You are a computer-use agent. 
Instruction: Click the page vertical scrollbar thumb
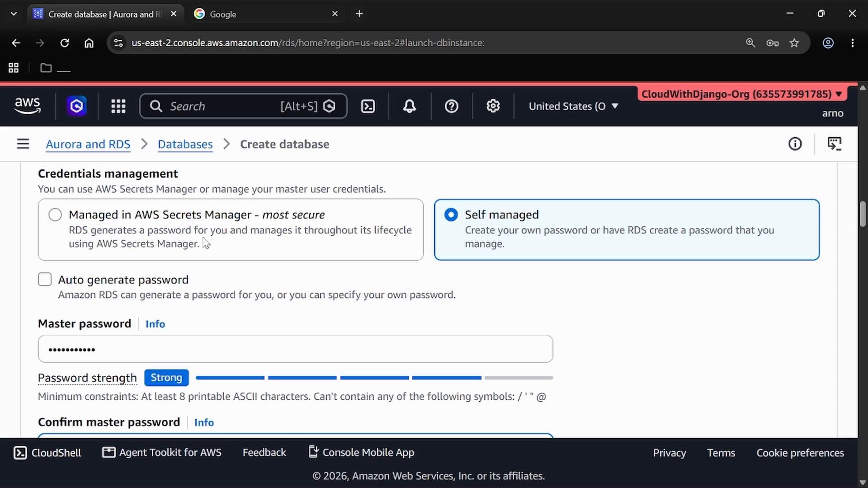coord(863,214)
